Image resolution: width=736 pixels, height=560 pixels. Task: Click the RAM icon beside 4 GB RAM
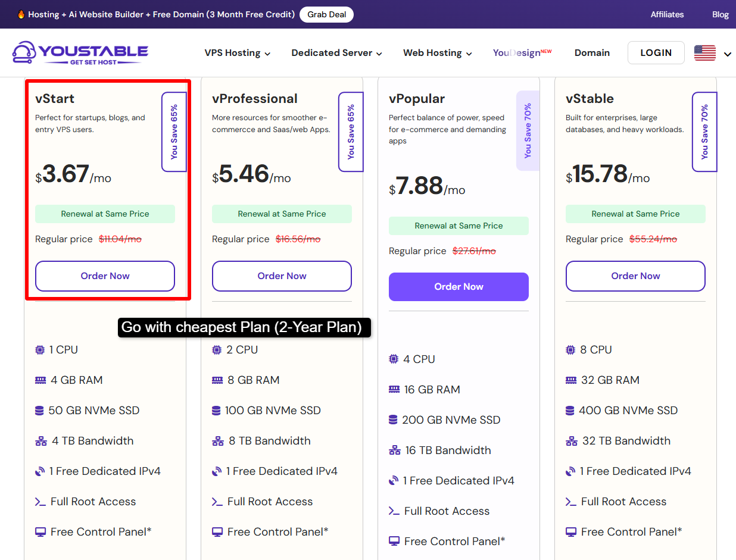click(x=40, y=380)
